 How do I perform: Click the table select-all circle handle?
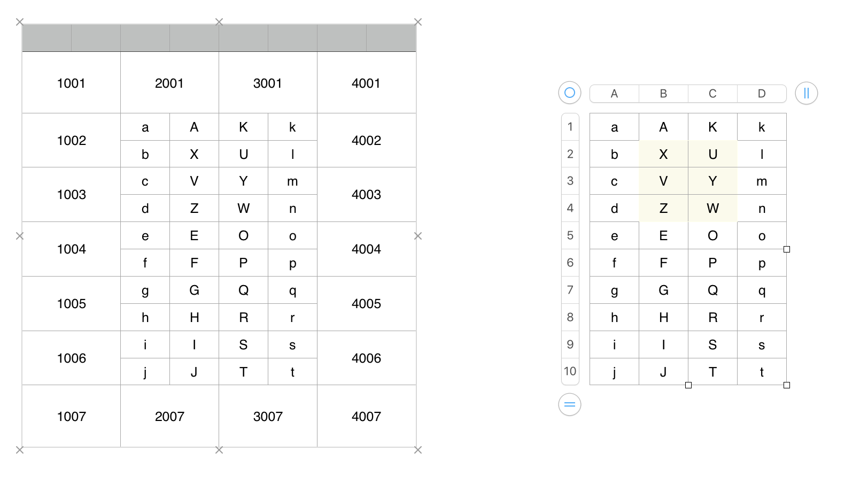coord(570,93)
